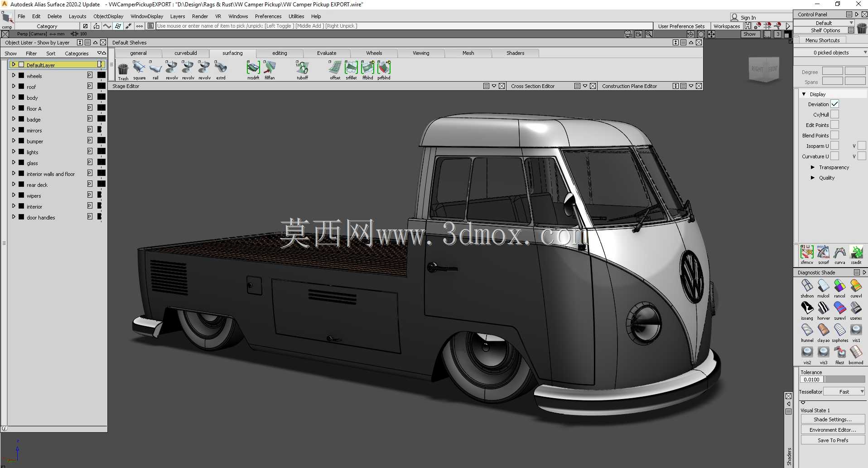
Task: Collapse the Display section
Action: 804,94
